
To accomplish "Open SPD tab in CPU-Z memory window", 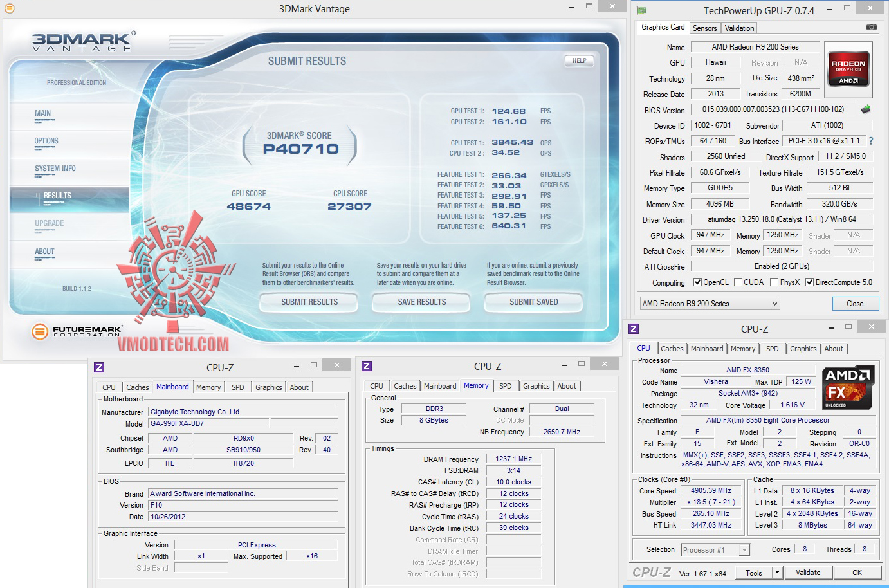I will 506,386.
